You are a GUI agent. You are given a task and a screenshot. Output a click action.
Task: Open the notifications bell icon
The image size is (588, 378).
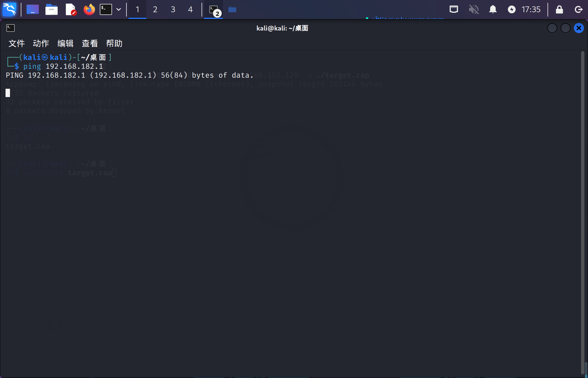pyautogui.click(x=493, y=9)
